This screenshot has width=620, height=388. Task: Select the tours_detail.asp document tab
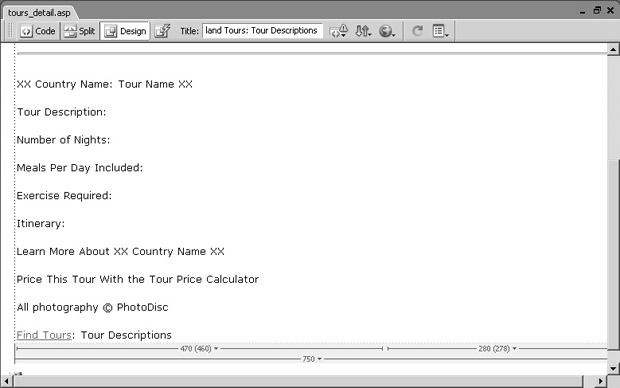[x=39, y=13]
